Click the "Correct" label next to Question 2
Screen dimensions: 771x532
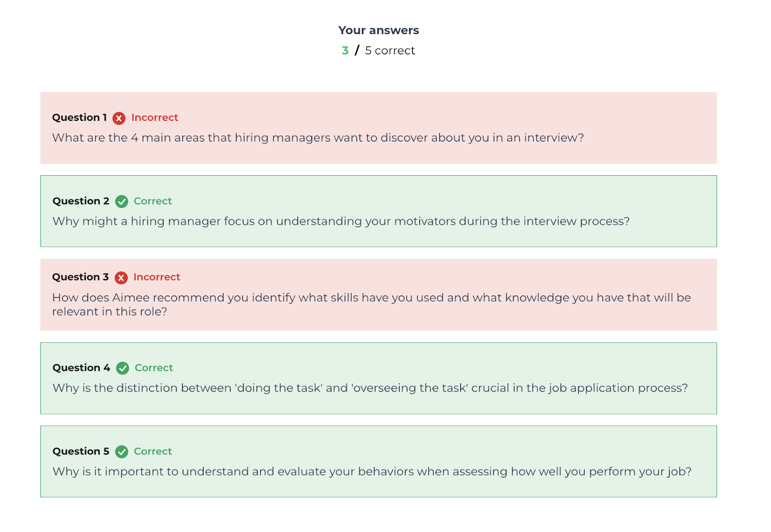pos(153,201)
